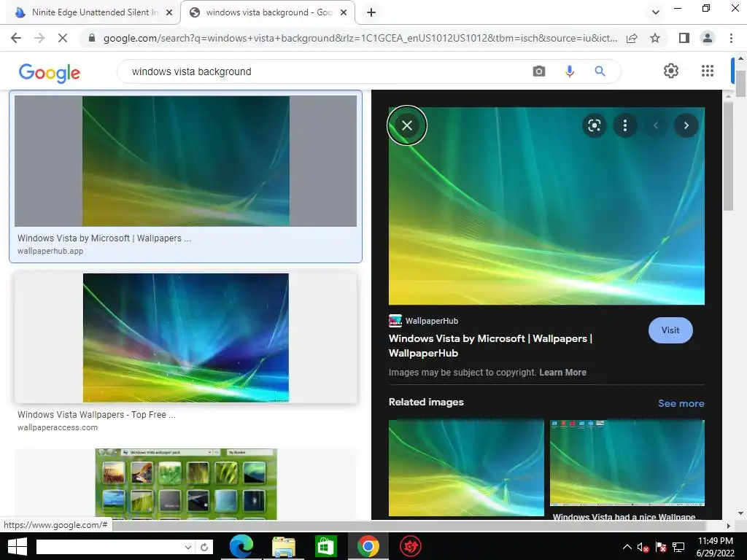Open Windows Vista by Microsoft title link
747x560 pixels.
(x=490, y=346)
